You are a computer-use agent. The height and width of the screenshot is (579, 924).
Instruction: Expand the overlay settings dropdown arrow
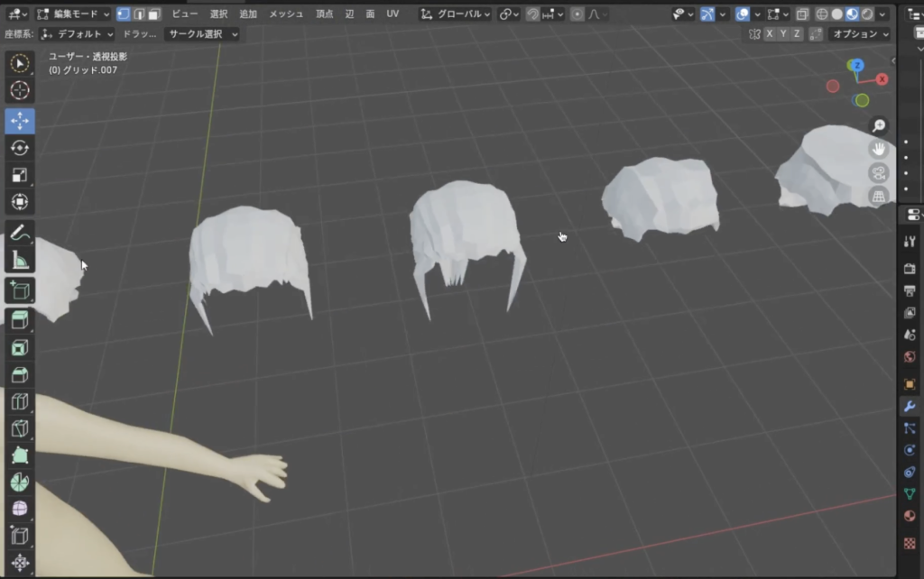click(757, 14)
